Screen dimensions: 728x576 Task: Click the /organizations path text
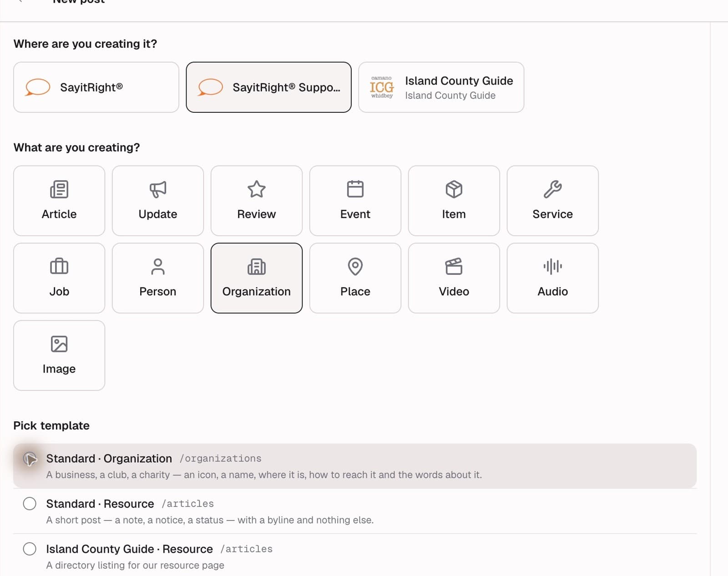pos(221,459)
